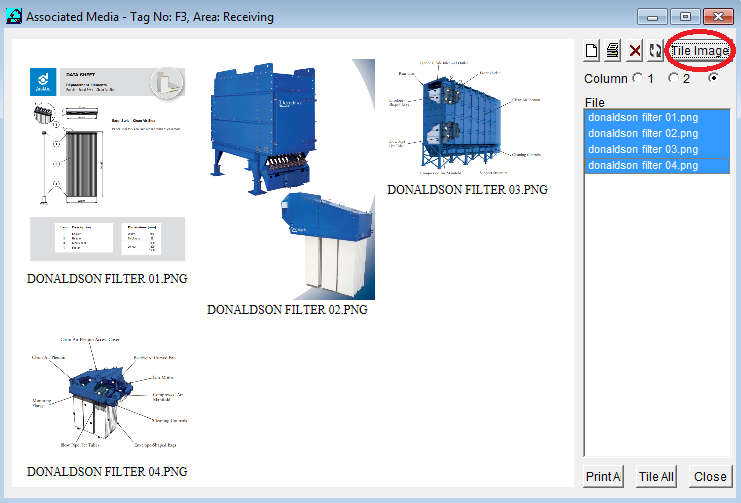Click the refresh arrows icon
Image resolution: width=741 pixels, height=503 pixels.
pyautogui.click(x=655, y=51)
